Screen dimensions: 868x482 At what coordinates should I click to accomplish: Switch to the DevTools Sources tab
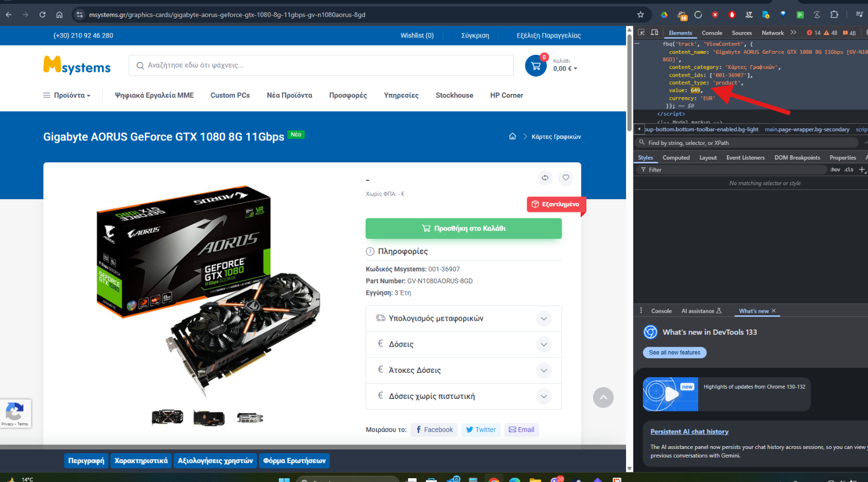coord(742,33)
